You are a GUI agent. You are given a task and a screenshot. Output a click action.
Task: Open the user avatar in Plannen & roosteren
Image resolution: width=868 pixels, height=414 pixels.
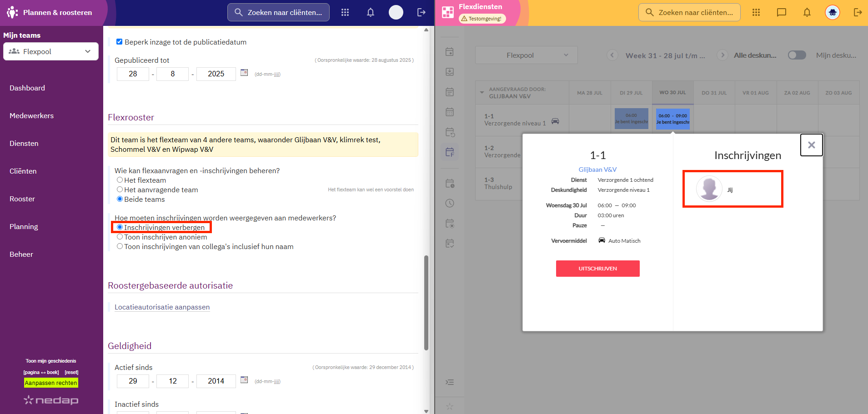[396, 12]
